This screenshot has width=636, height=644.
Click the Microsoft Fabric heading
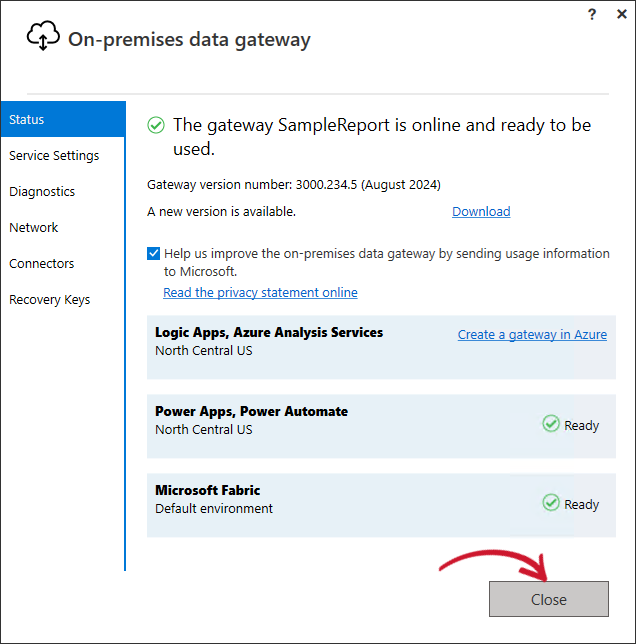207,490
